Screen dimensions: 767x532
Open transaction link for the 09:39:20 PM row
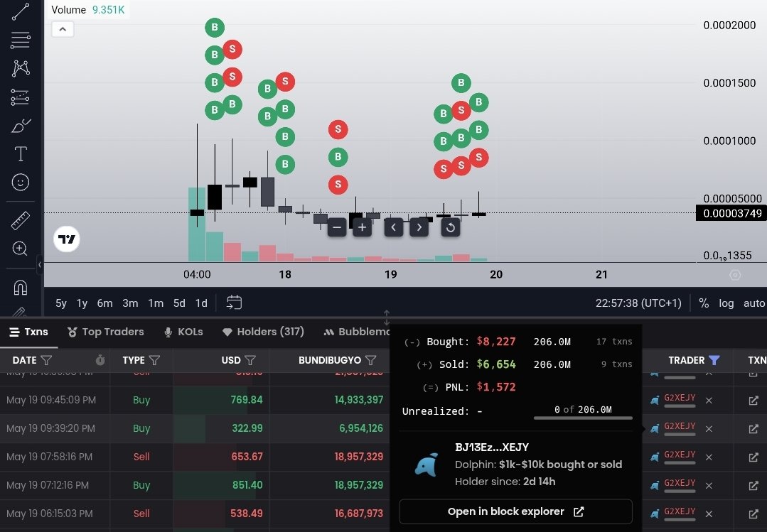[x=753, y=429]
